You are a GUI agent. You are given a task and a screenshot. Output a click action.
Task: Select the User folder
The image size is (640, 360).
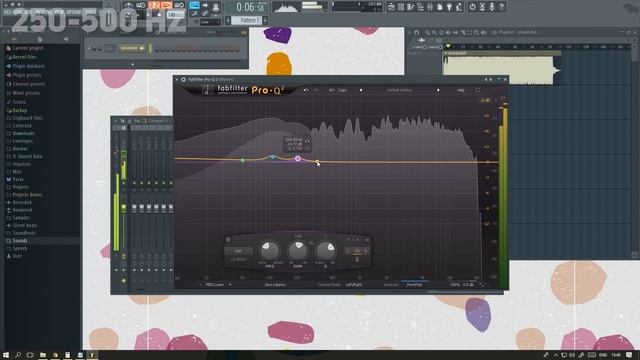coord(15,256)
